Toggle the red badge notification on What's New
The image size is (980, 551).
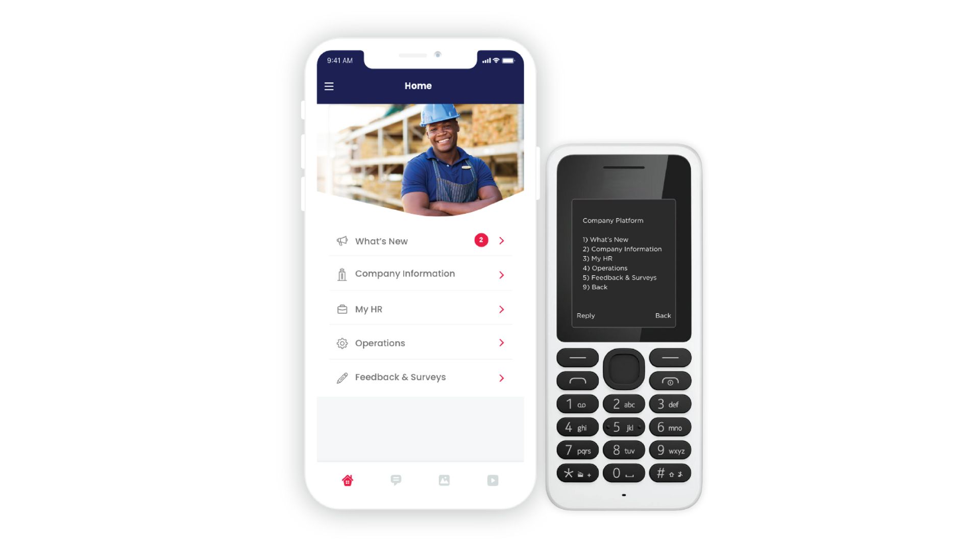tap(481, 240)
